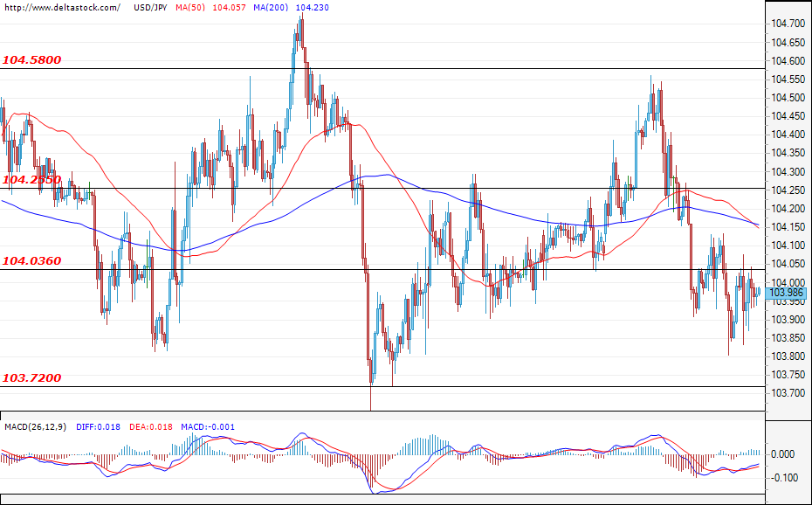Click the MACD:-0.001 readout
This screenshot has width=812, height=505.
[208, 426]
